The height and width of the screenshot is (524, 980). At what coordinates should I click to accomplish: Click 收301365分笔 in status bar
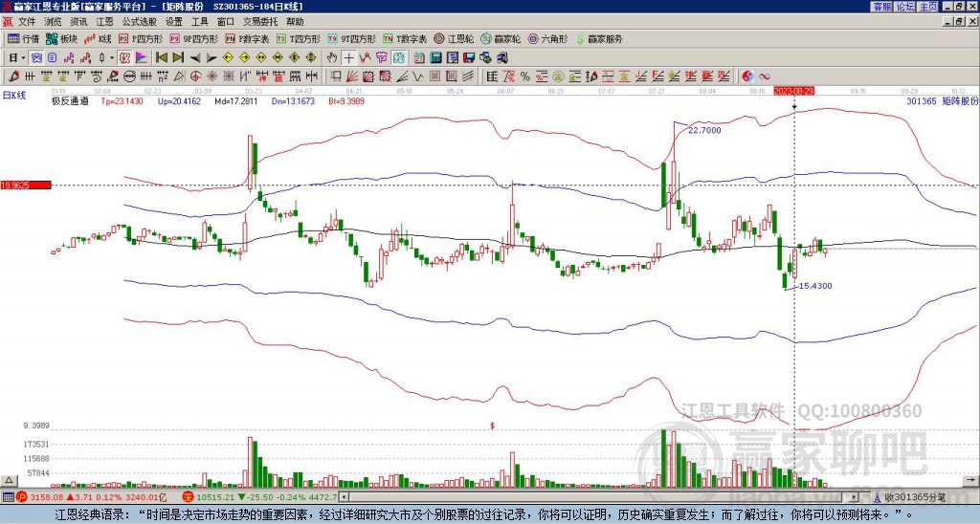[916, 497]
